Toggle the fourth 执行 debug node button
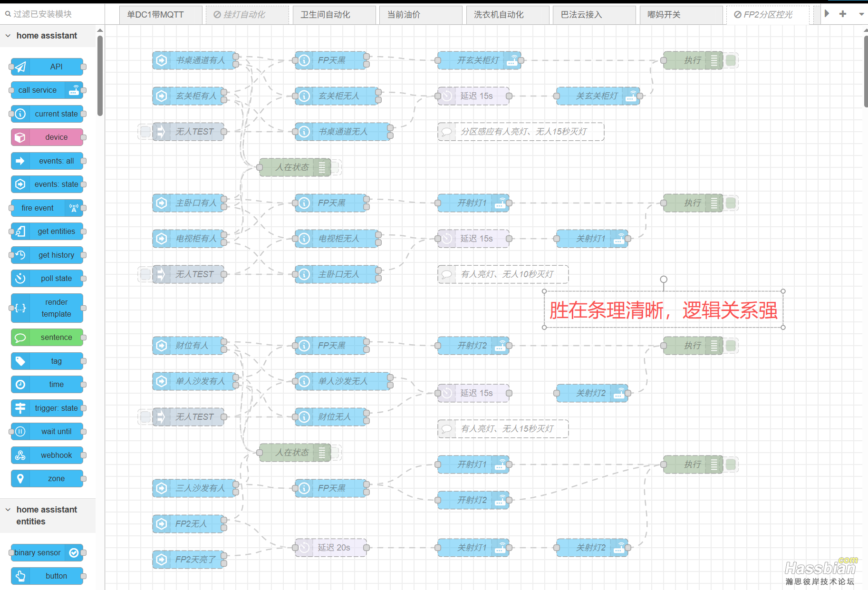 coord(731,464)
